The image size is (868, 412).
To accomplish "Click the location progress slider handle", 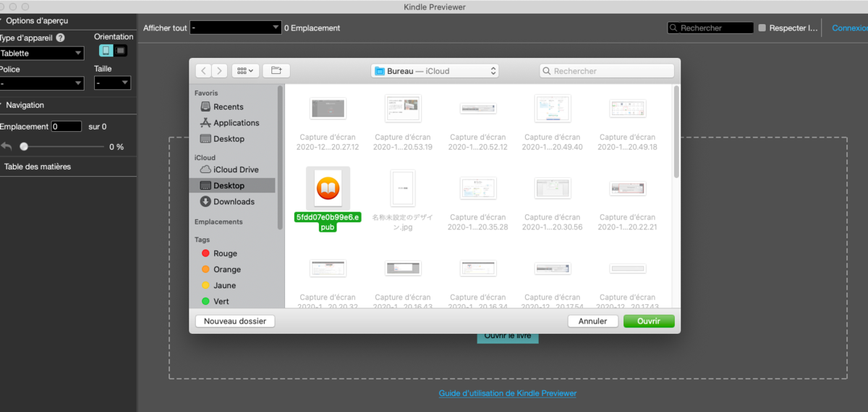I will pyautogui.click(x=24, y=146).
